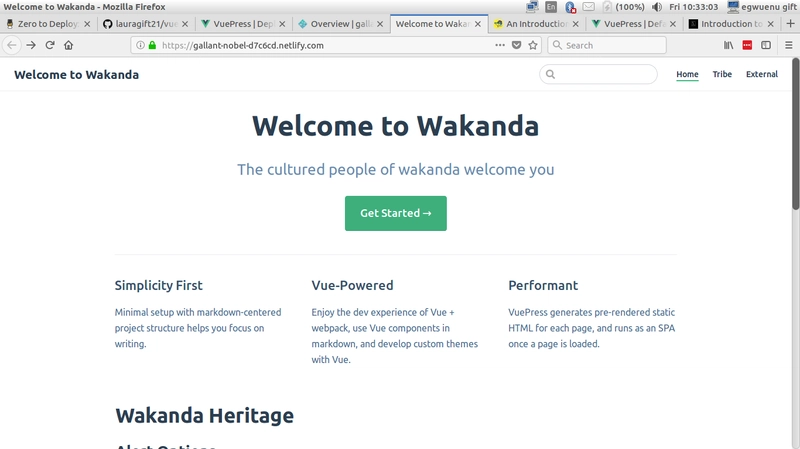
Task: Open the Firefox hamburger menu
Action: (x=789, y=45)
